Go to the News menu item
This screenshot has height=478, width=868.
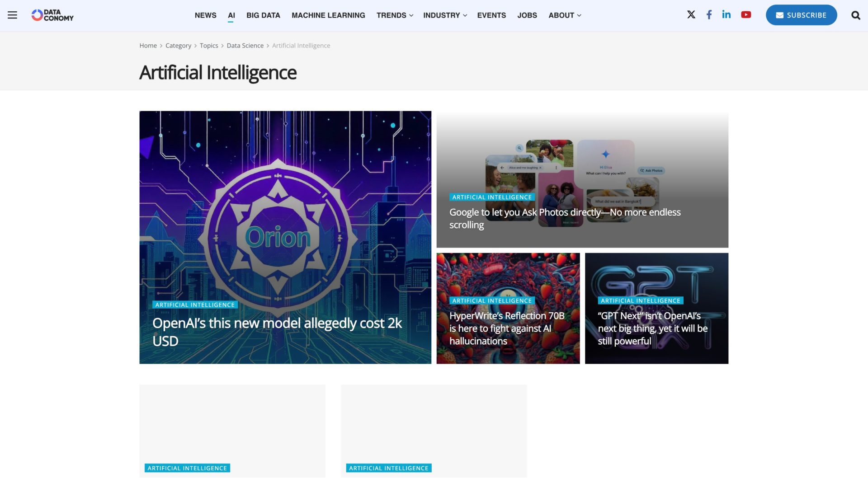205,15
